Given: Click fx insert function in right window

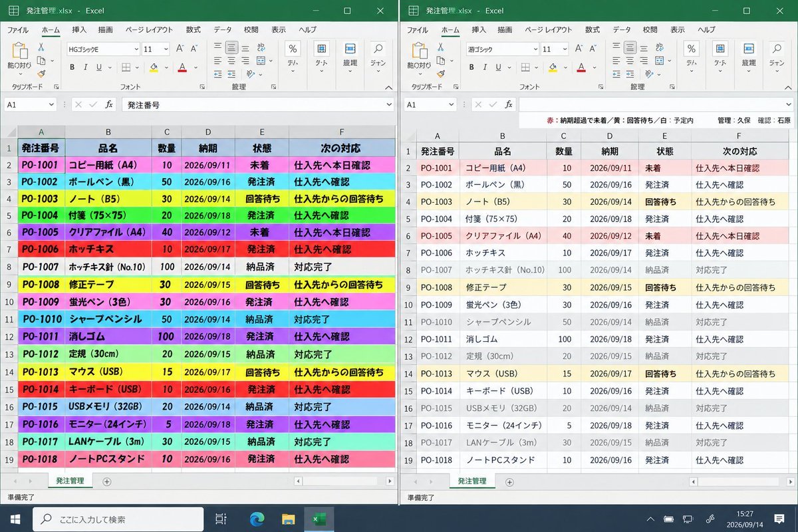Looking at the screenshot, I should pos(508,104).
